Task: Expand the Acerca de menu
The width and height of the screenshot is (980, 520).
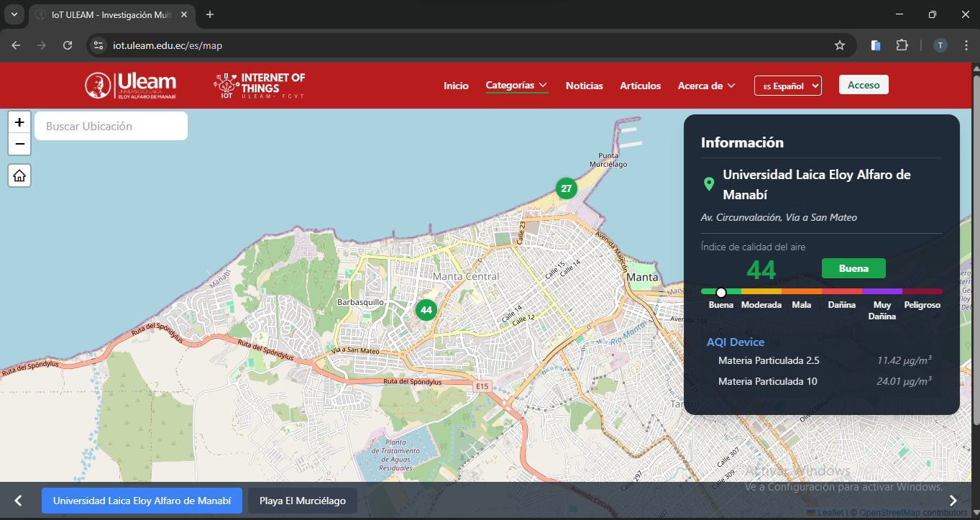Action: click(x=706, y=86)
